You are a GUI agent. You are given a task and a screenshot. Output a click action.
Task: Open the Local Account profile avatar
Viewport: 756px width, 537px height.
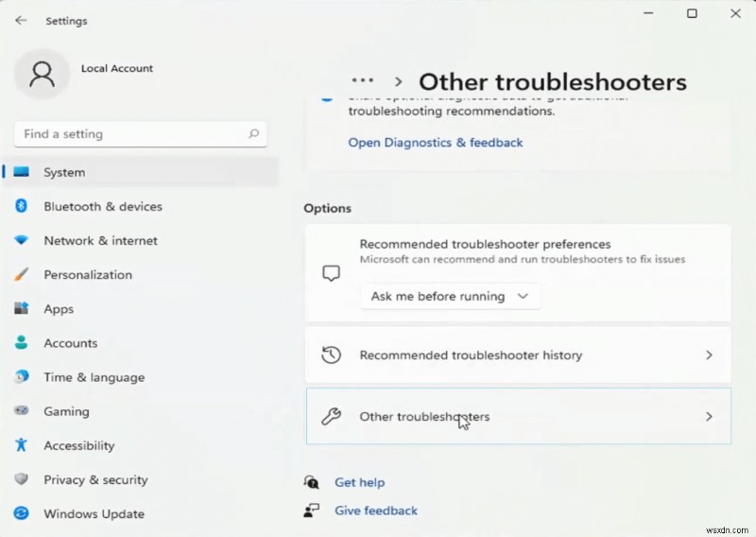coord(42,74)
